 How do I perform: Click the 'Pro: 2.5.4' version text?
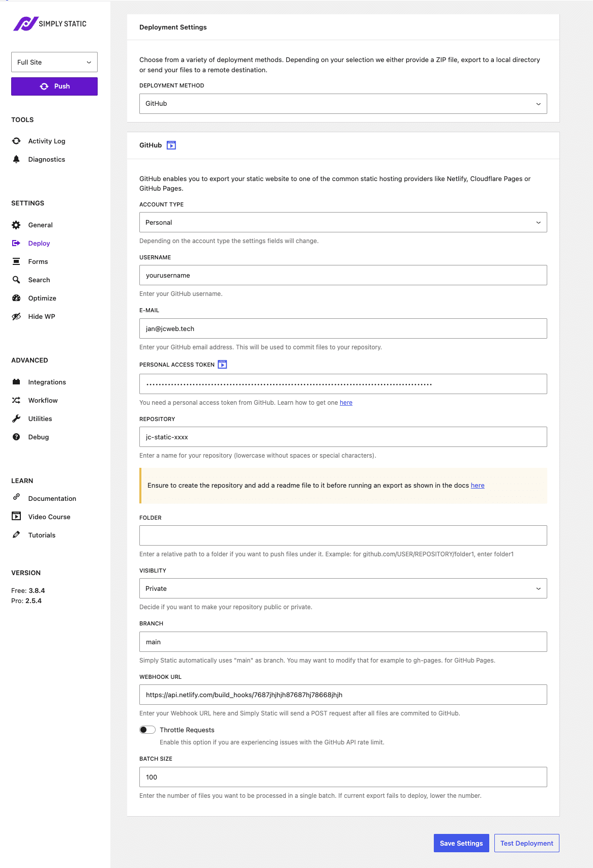point(26,601)
